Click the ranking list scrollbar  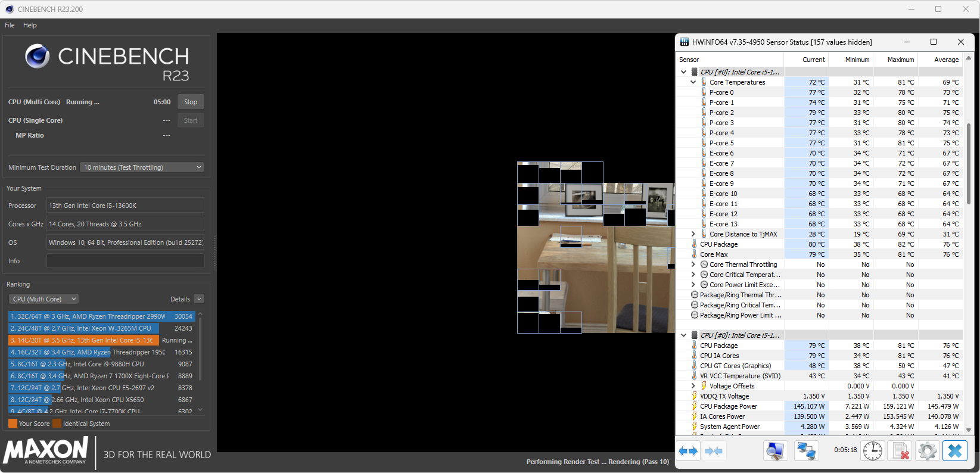200,348
